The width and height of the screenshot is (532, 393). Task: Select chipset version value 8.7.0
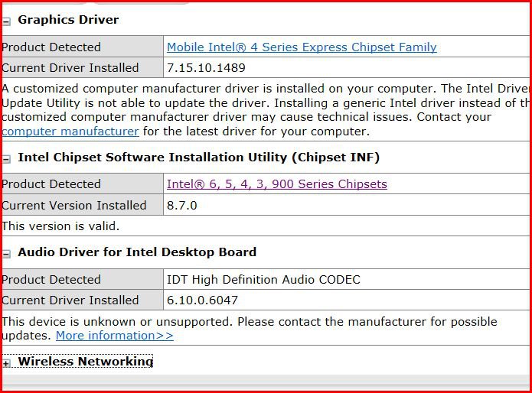pos(181,206)
